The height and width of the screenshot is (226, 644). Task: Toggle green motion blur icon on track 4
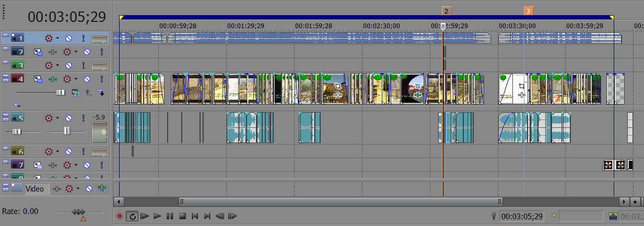(52, 79)
